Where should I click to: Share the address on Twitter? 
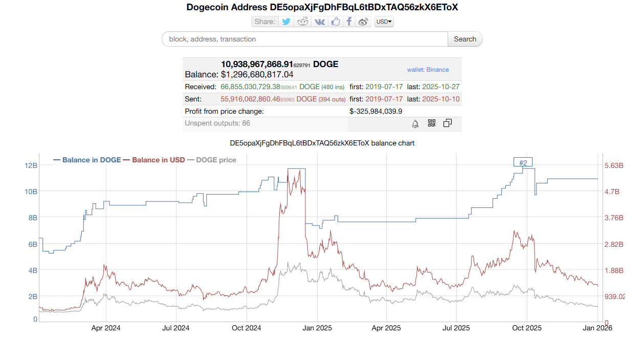tap(286, 22)
